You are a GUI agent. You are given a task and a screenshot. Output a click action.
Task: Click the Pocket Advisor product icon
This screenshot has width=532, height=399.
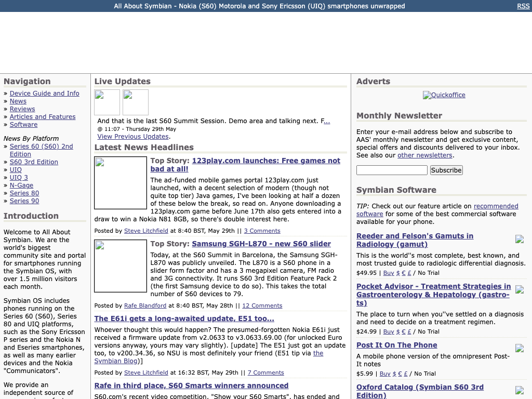click(x=520, y=289)
